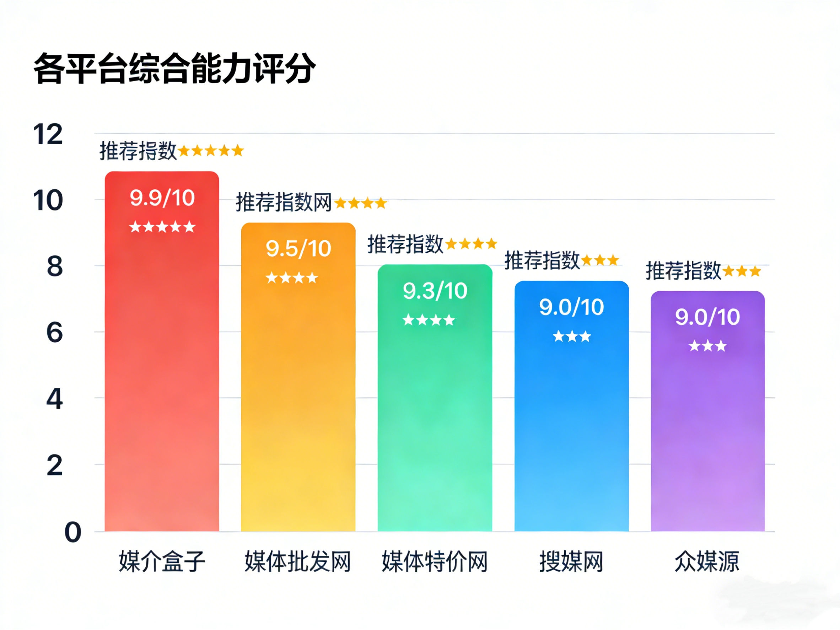Click the yellow stars above the green bar
Image resolution: width=840 pixels, height=630 pixels.
tap(471, 243)
